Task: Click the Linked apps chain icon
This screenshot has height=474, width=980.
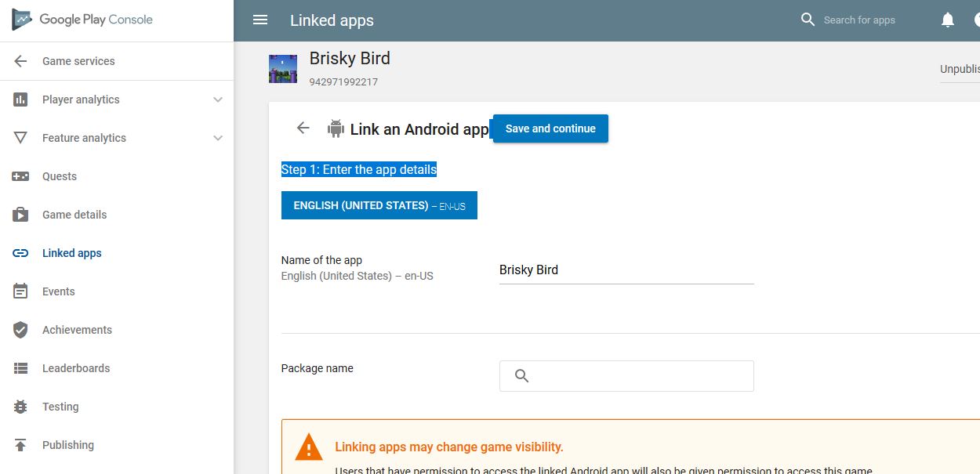Action: pyautogui.click(x=21, y=253)
